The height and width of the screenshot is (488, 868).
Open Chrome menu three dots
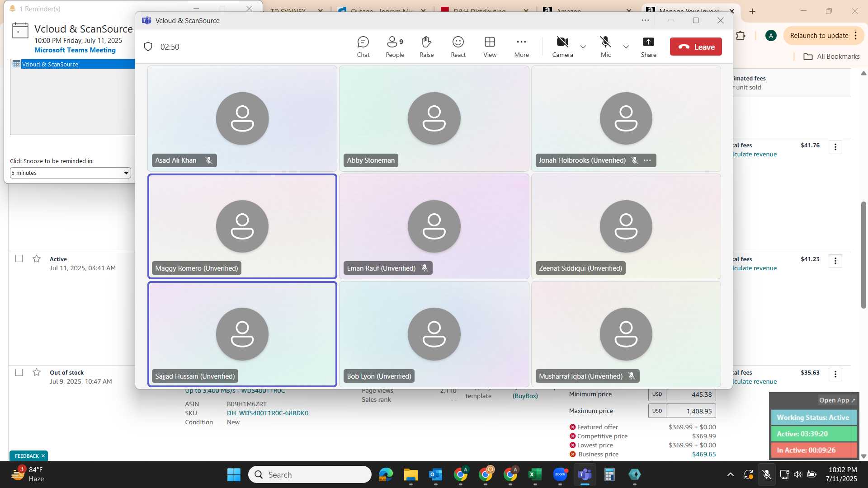coord(855,36)
